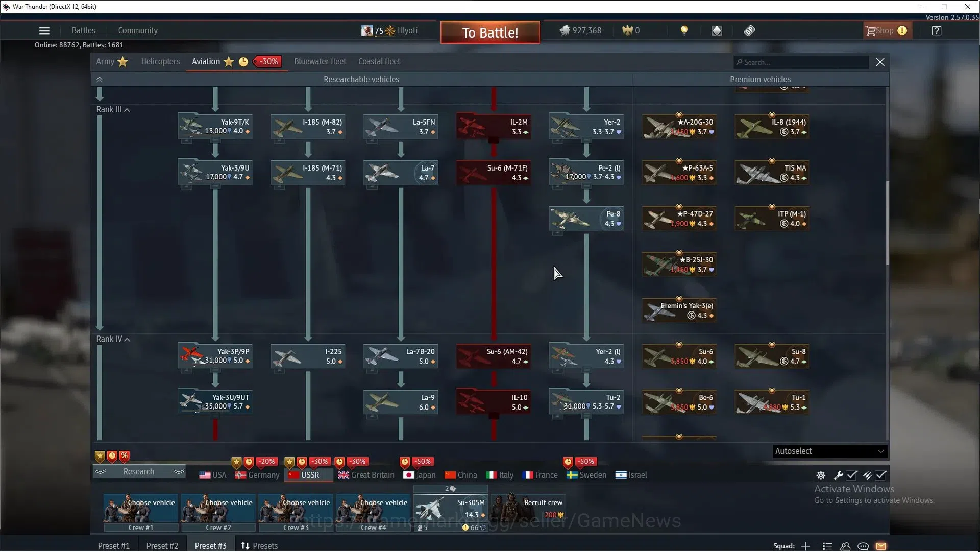The width and height of the screenshot is (980, 552).
Task: Switch to the Bluewater fleet tab
Action: [320, 62]
